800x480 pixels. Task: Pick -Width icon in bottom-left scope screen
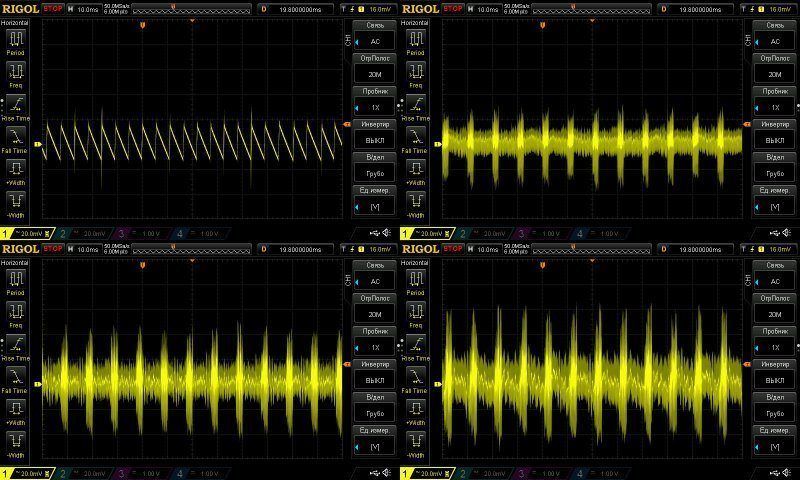[16, 441]
